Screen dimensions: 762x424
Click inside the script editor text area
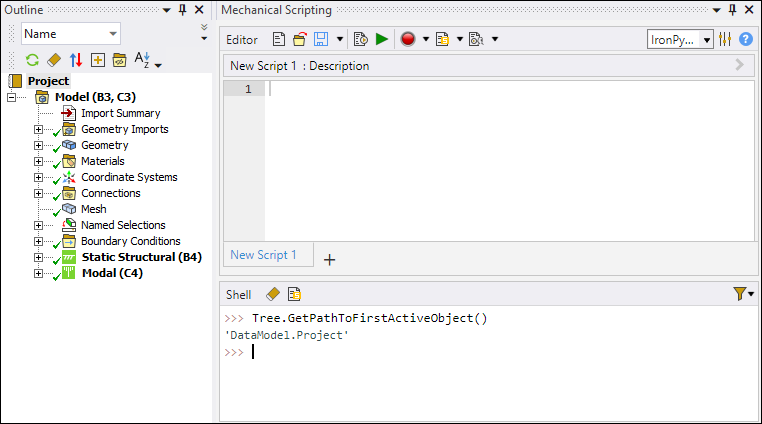(x=500, y=160)
